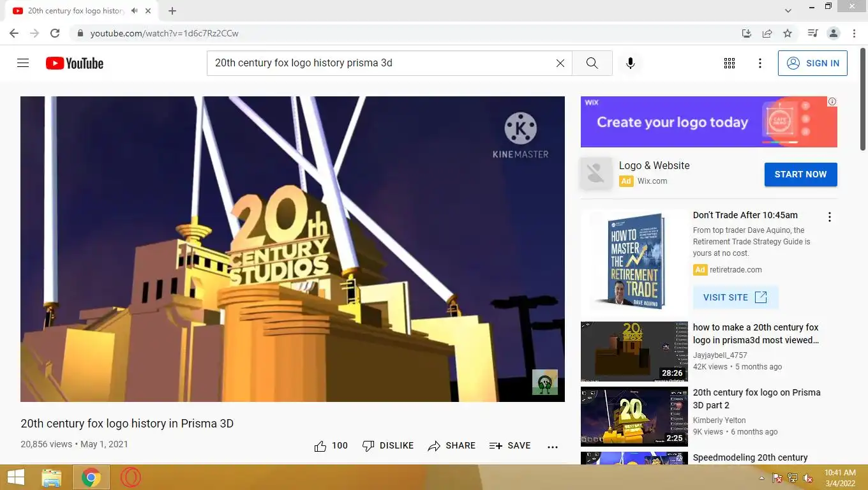Screen dimensions: 868x490
Task: Open File Explorer from the taskbar
Action: click(51, 477)
